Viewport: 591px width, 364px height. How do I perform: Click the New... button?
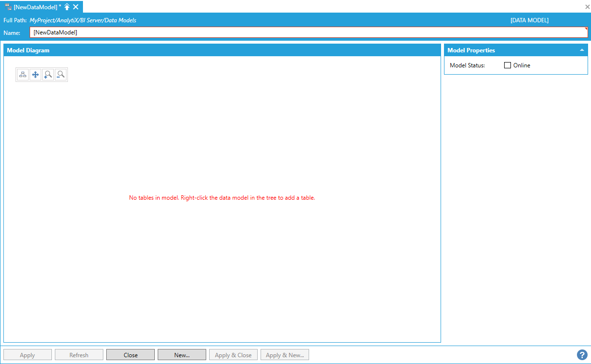click(182, 355)
